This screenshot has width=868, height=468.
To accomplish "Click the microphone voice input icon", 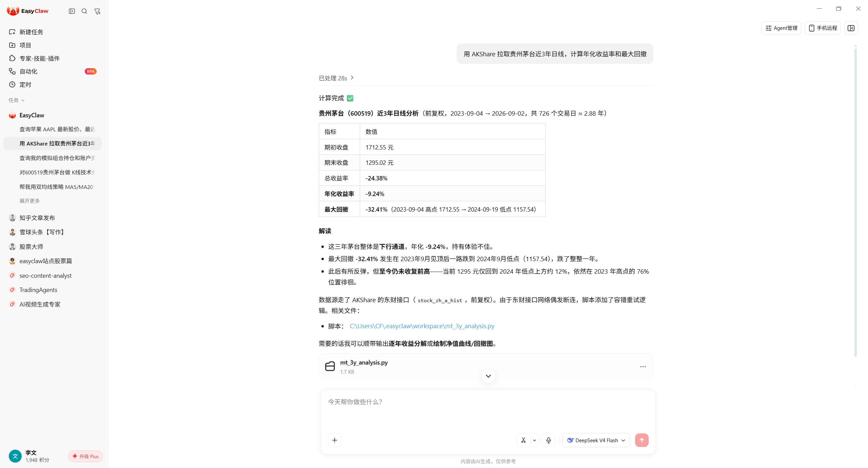I will click(x=549, y=440).
